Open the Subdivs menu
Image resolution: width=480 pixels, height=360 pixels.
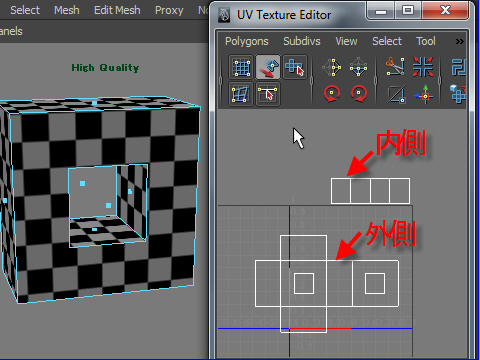[302, 41]
